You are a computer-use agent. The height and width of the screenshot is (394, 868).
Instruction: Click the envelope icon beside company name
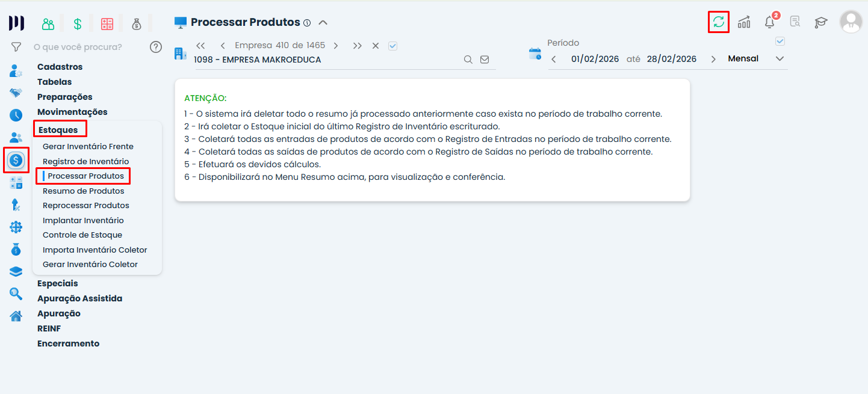click(485, 60)
